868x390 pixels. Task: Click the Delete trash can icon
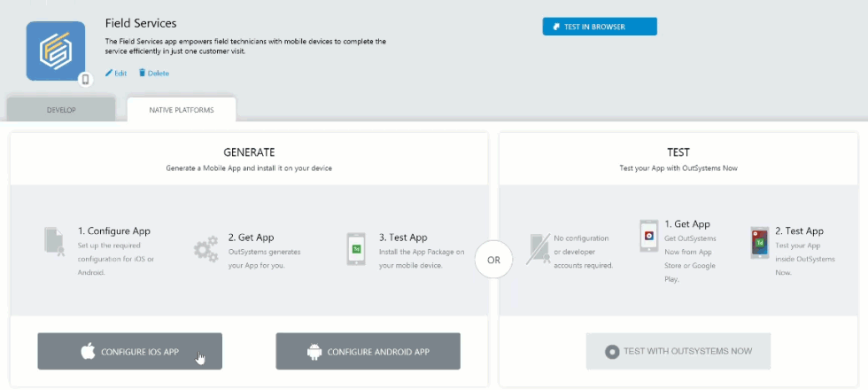coord(142,73)
